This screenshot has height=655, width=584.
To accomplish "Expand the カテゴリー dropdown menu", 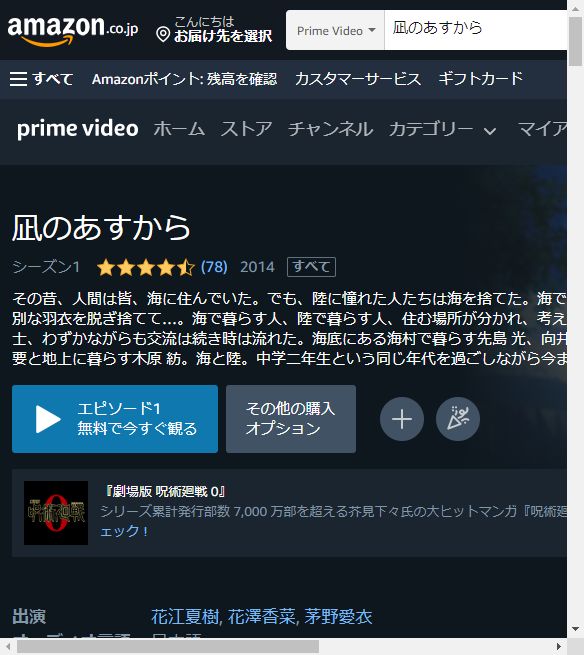I will pyautogui.click(x=443, y=129).
